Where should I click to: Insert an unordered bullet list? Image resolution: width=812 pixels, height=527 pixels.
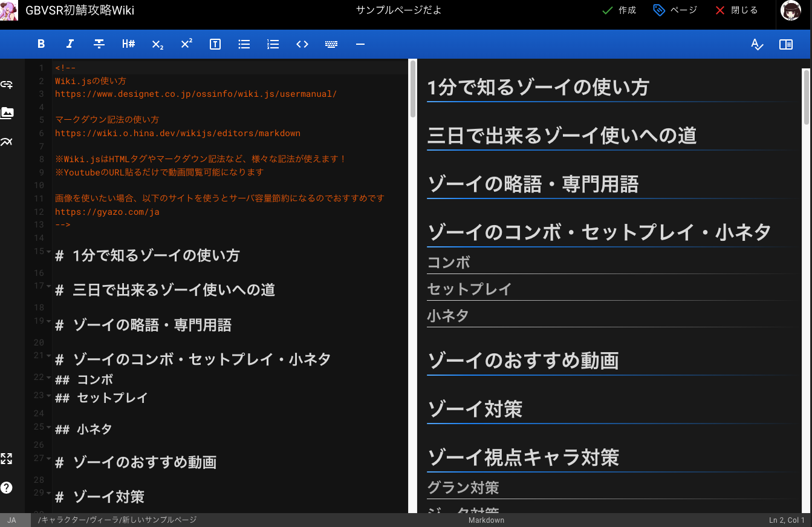pyautogui.click(x=244, y=44)
